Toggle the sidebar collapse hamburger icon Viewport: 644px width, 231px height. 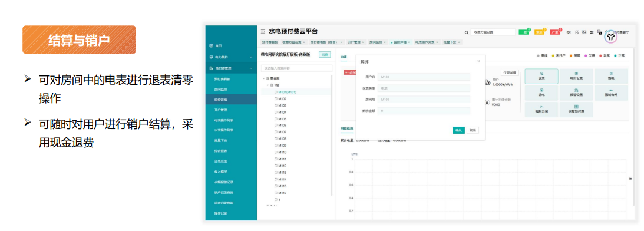(x=263, y=32)
